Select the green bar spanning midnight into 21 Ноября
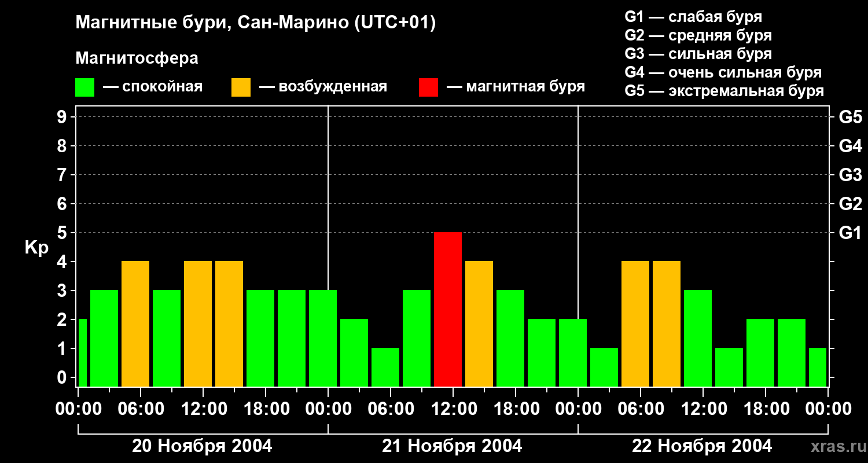The image size is (868, 463). [323, 338]
